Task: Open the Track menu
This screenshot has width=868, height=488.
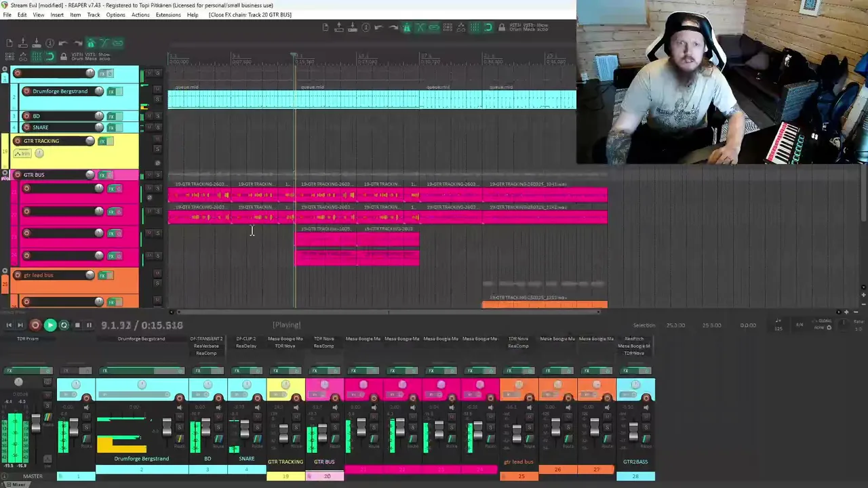Action: pos(94,15)
